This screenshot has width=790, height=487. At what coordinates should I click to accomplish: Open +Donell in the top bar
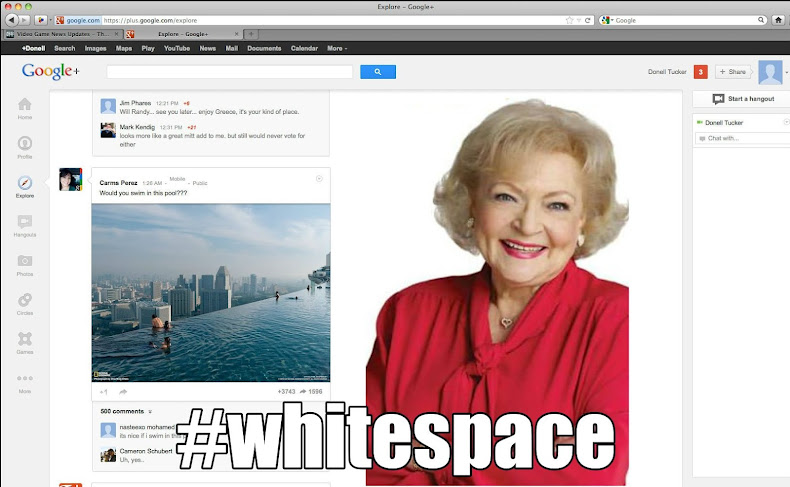click(x=33, y=48)
